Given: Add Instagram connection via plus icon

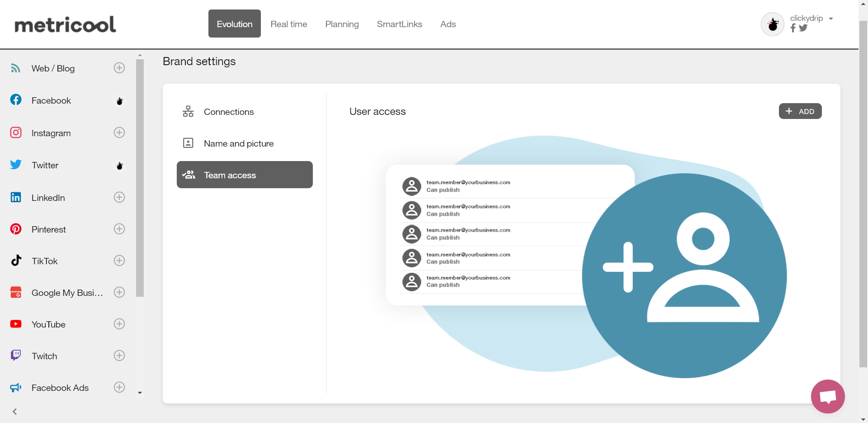Looking at the screenshot, I should tap(119, 133).
